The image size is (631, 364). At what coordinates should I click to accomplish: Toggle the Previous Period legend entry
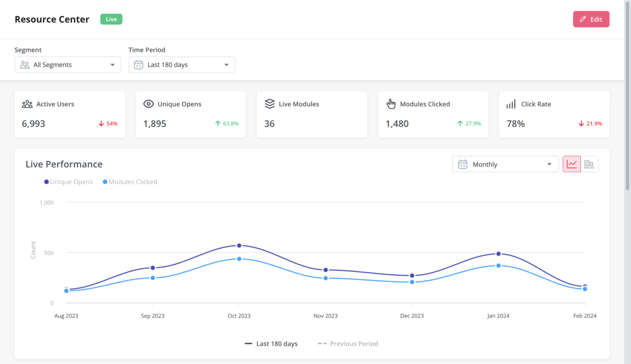(348, 343)
